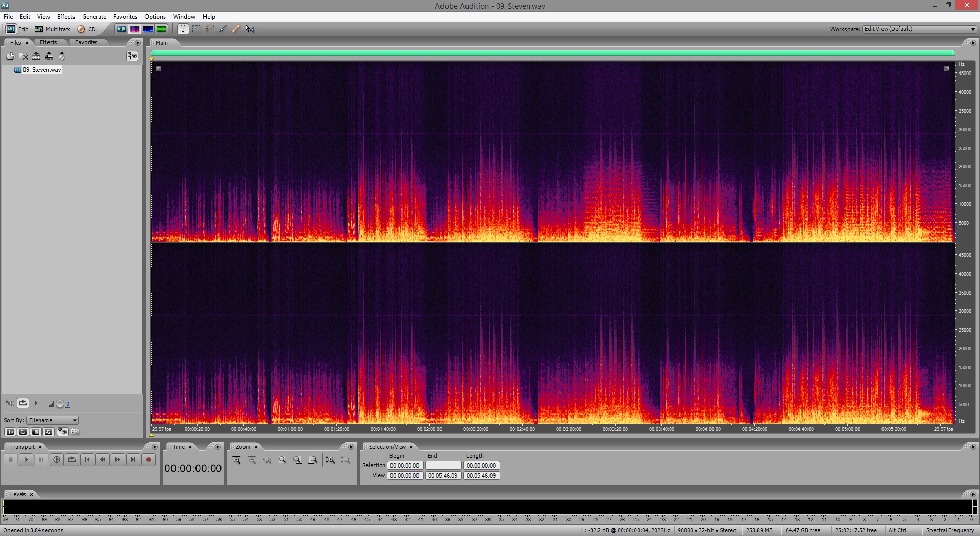
Task: Show the spectral frequency display
Action: [x=135, y=29]
